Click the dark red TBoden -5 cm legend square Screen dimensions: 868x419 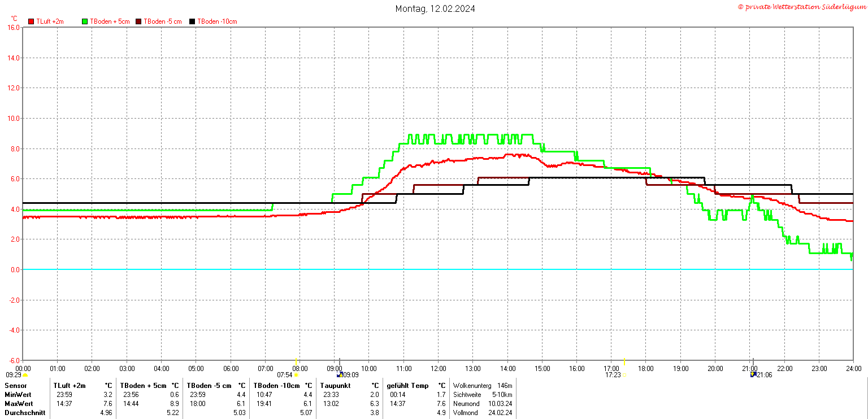[139, 21]
